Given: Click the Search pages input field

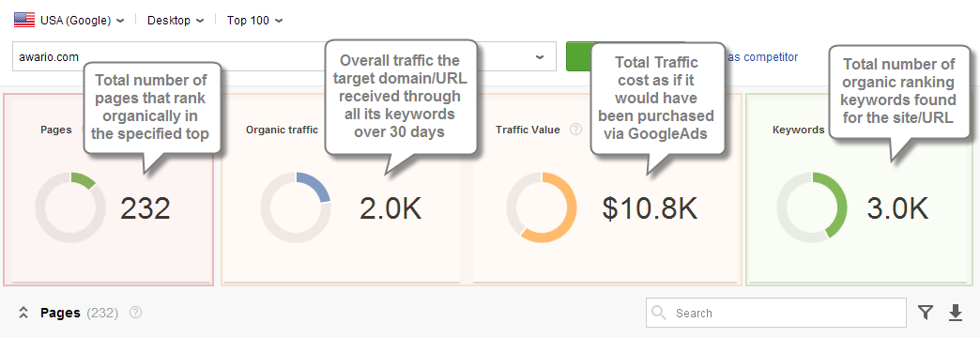Looking at the screenshot, I should coord(775,313).
